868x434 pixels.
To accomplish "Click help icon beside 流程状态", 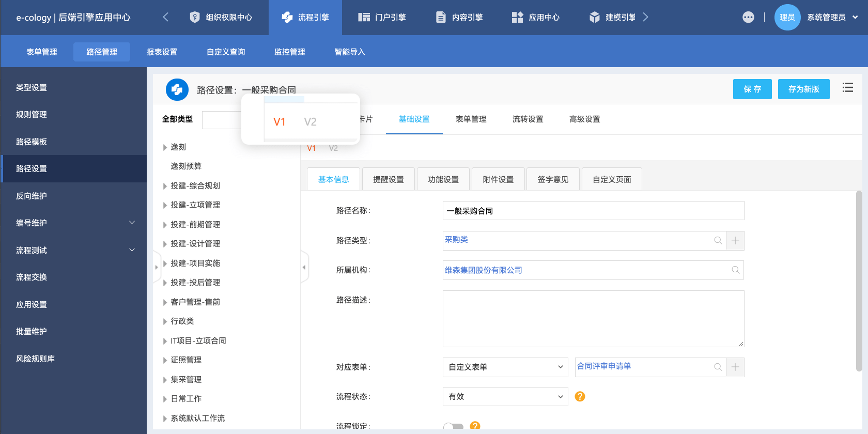I will tap(580, 396).
